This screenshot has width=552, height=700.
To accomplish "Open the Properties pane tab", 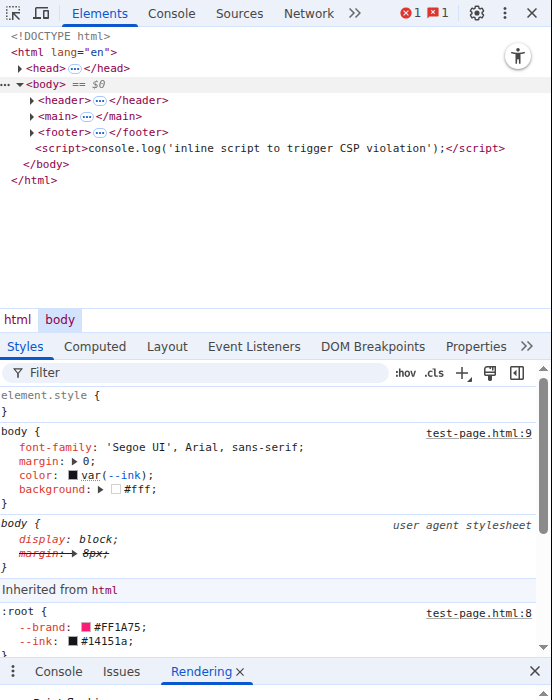I will tap(476, 346).
